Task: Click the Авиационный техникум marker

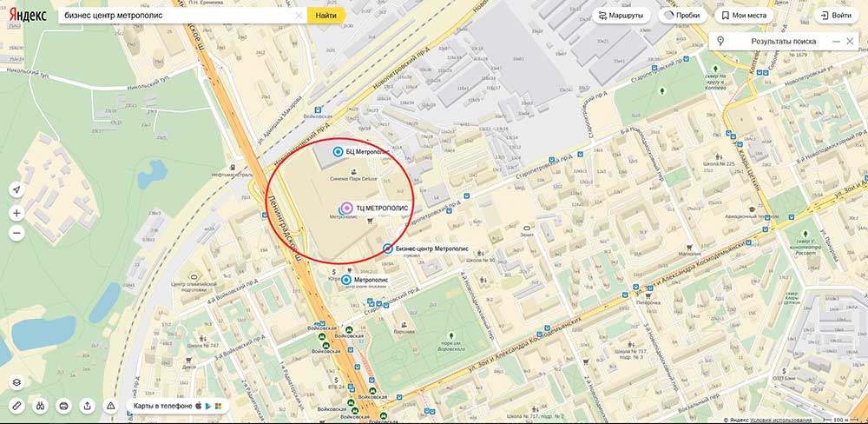Action: (x=752, y=209)
